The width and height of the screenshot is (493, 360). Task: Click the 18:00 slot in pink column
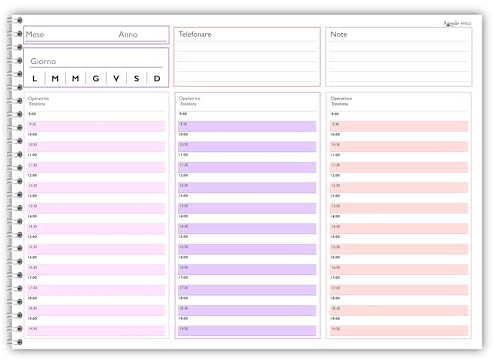pos(96,300)
